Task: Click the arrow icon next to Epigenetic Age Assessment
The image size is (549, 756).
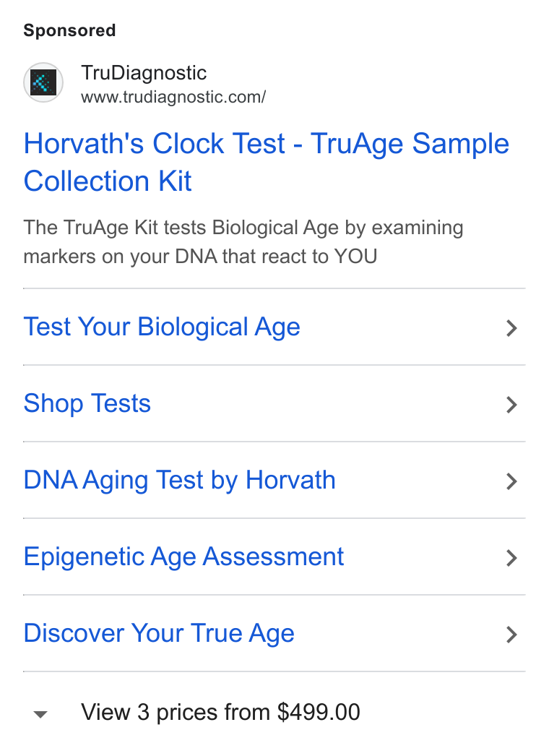Action: pyautogui.click(x=512, y=558)
